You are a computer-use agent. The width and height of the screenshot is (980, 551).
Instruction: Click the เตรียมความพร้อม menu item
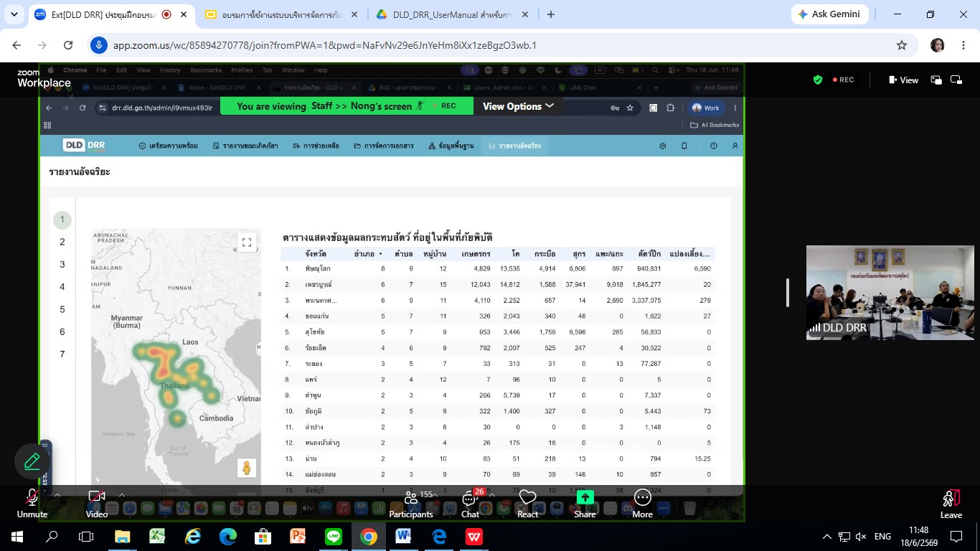(x=168, y=146)
